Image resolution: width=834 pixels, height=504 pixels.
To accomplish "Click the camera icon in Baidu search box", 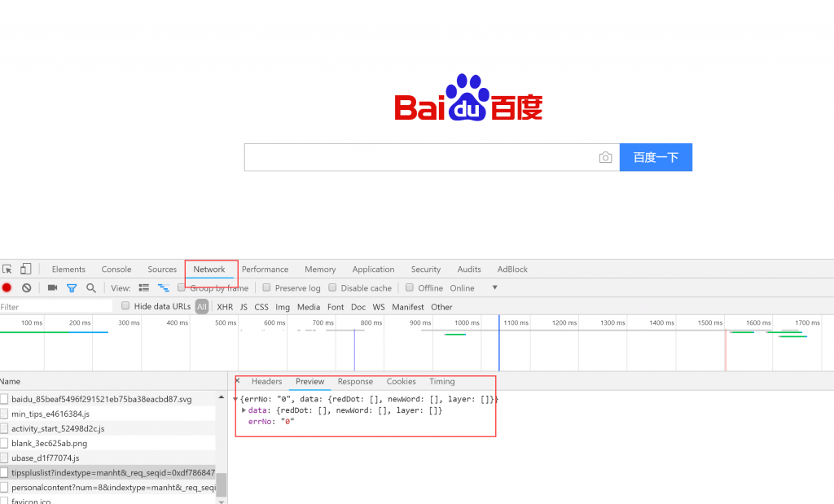I will pyautogui.click(x=605, y=157).
